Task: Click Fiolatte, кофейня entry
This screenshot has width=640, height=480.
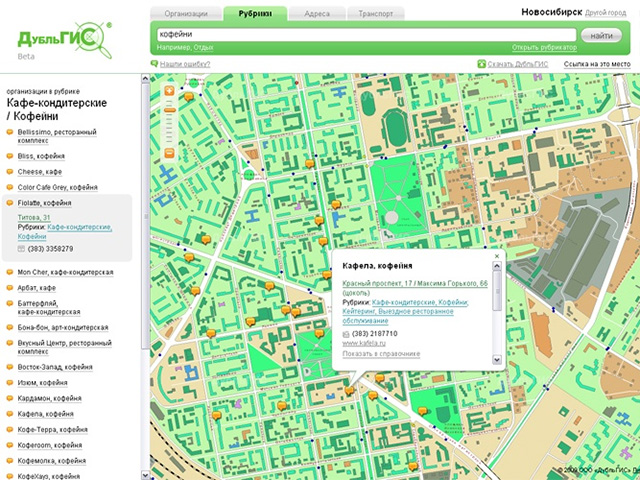Action: [x=44, y=203]
